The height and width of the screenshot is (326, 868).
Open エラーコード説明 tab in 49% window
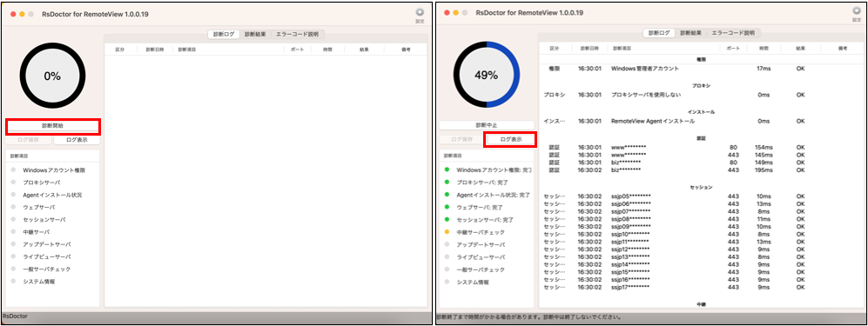(x=732, y=33)
